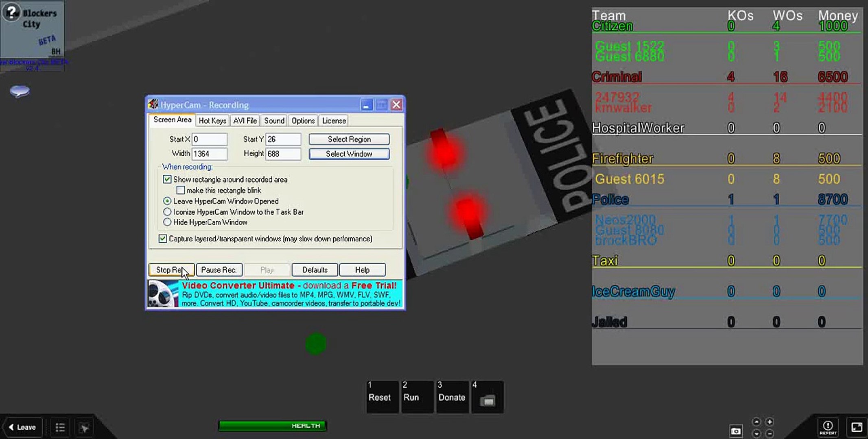Switch to the Hot Keys tab
The height and width of the screenshot is (439, 868).
212,121
